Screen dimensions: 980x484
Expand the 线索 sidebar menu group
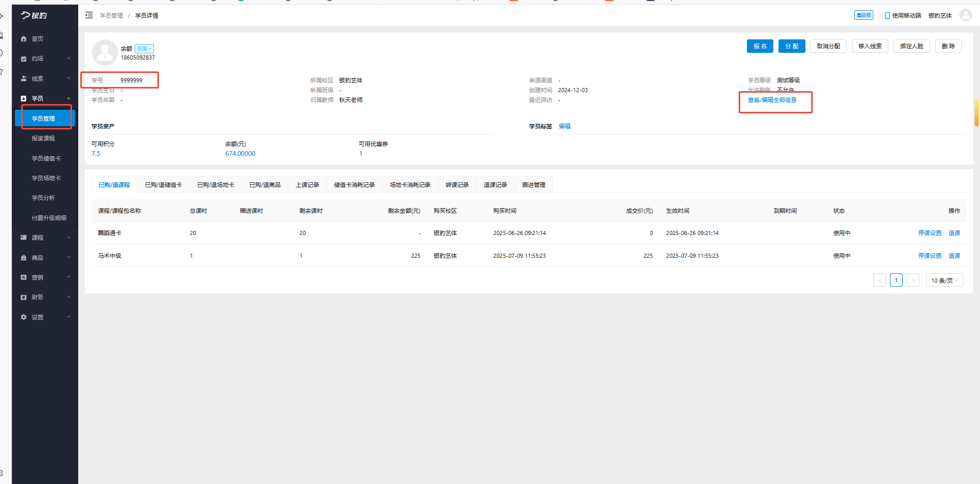click(68, 79)
